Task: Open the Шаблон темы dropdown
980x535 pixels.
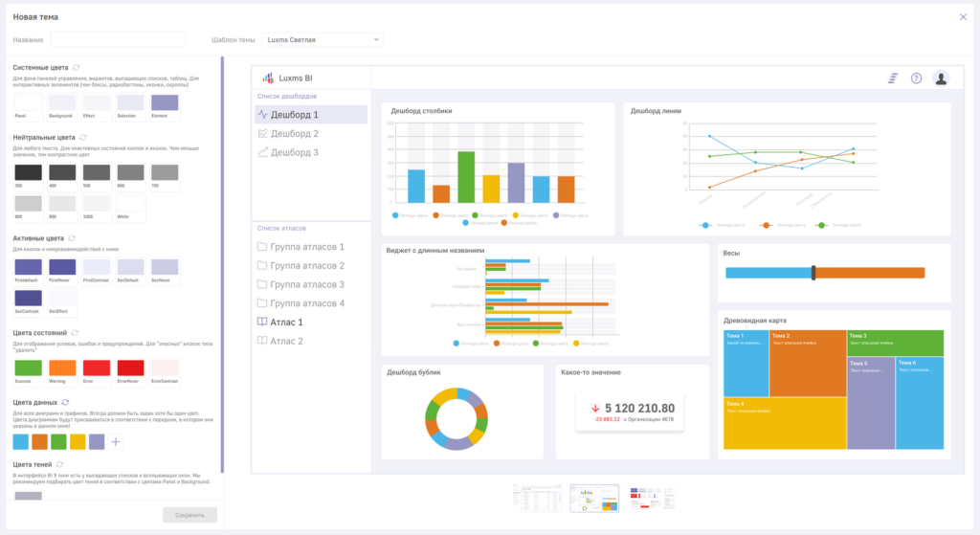Action: pyautogui.click(x=323, y=39)
